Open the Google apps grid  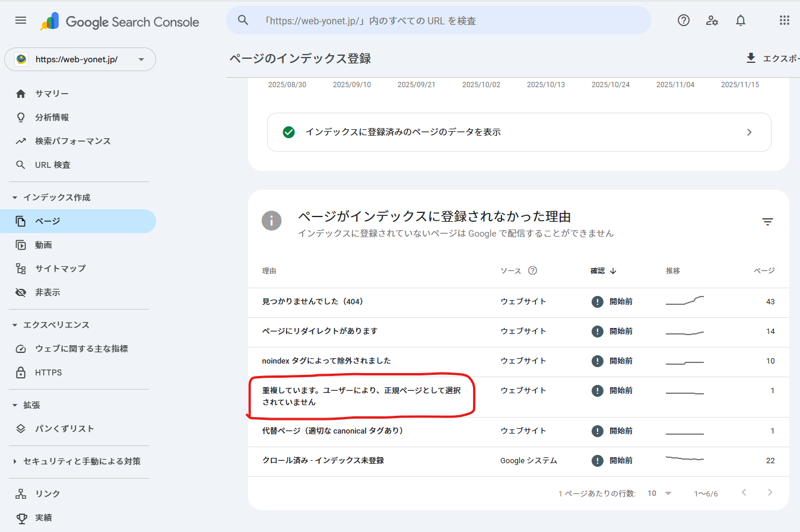click(x=784, y=20)
